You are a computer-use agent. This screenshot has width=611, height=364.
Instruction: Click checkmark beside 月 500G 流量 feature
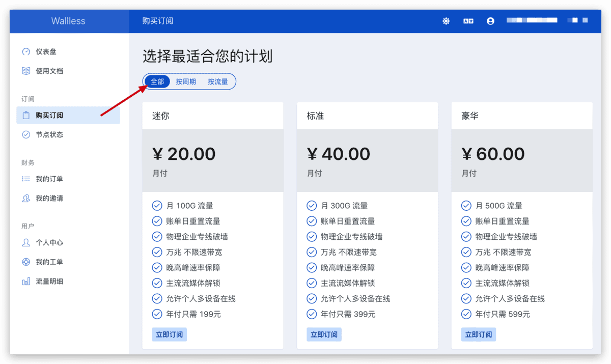pos(466,206)
